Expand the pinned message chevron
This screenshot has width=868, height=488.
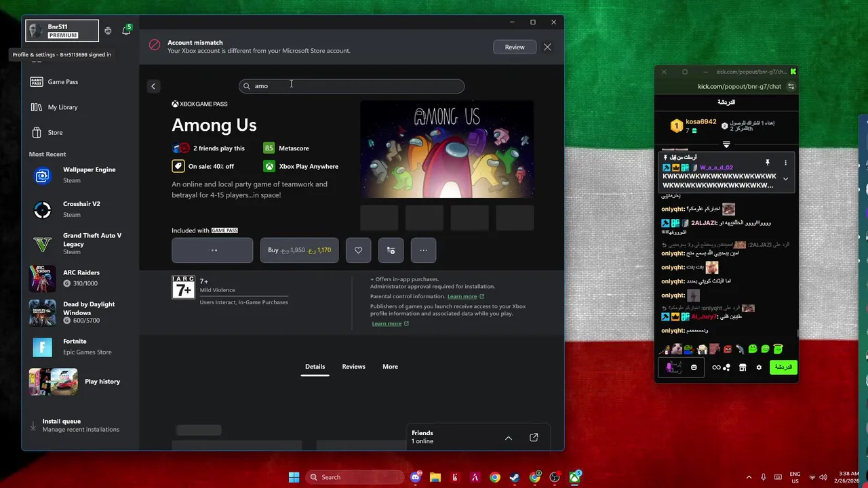(785, 179)
